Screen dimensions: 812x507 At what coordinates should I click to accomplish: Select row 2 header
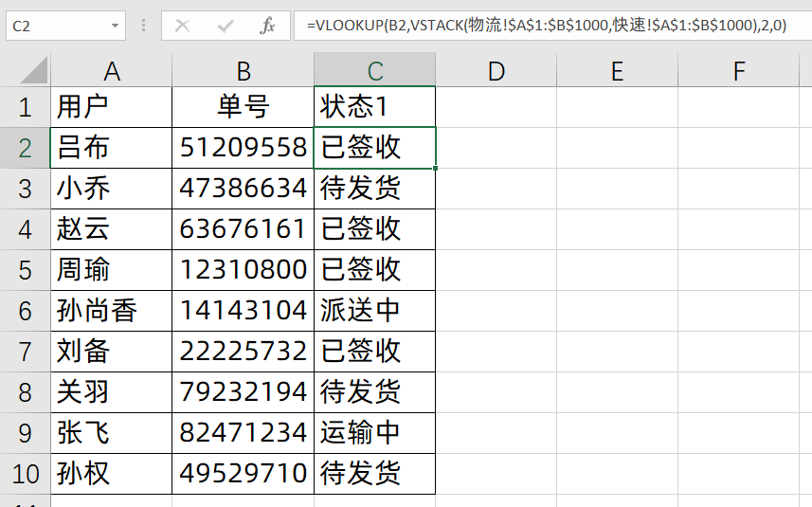tap(25, 148)
